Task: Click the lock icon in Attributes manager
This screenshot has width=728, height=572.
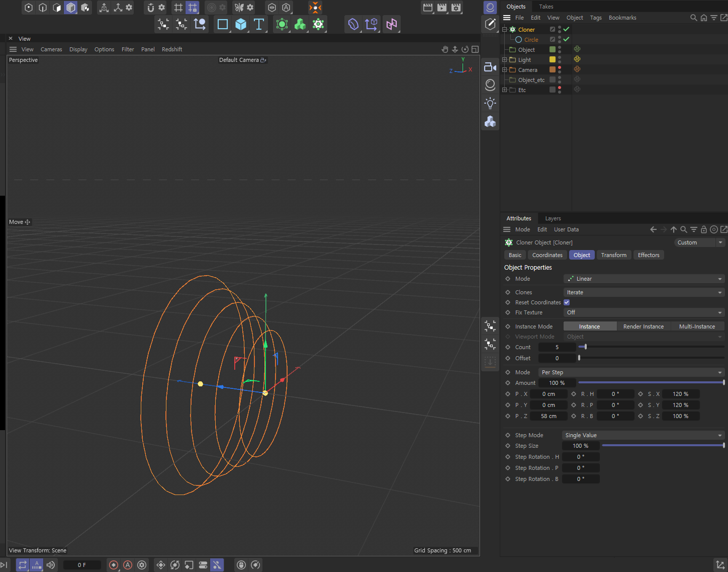Action: (704, 229)
